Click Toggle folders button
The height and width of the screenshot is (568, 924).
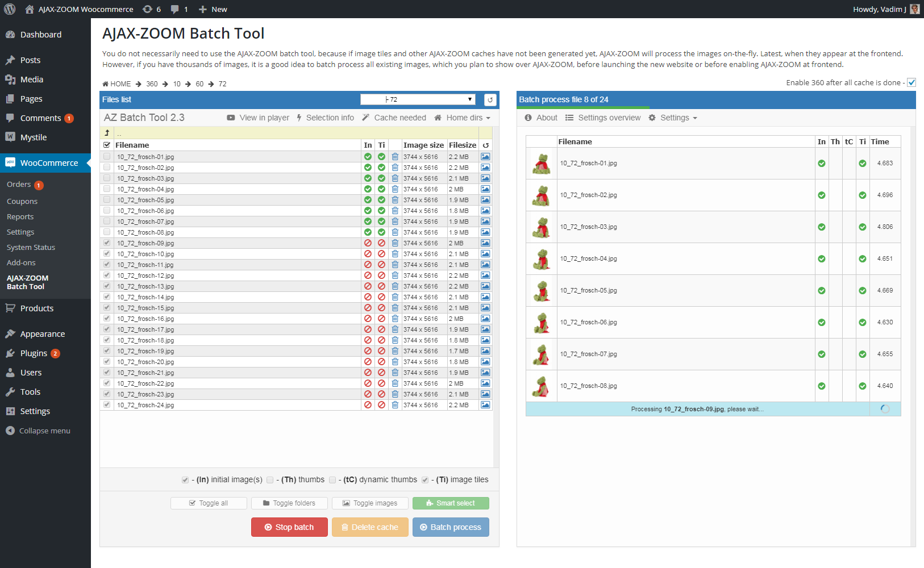[x=289, y=503]
